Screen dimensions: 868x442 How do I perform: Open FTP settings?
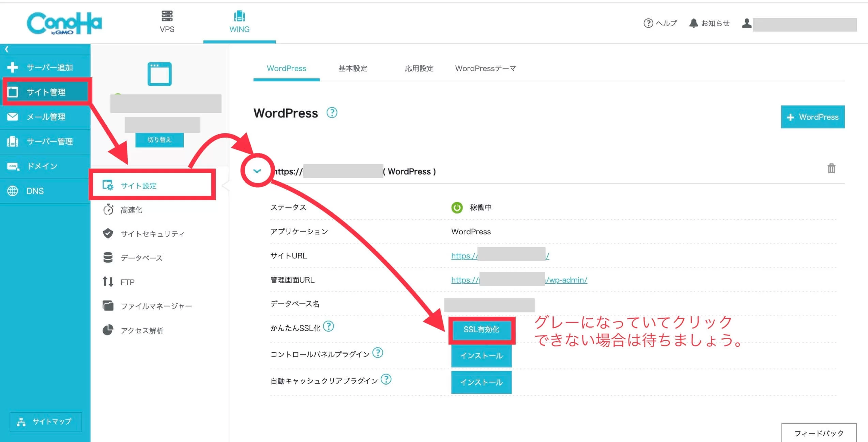pos(119,282)
